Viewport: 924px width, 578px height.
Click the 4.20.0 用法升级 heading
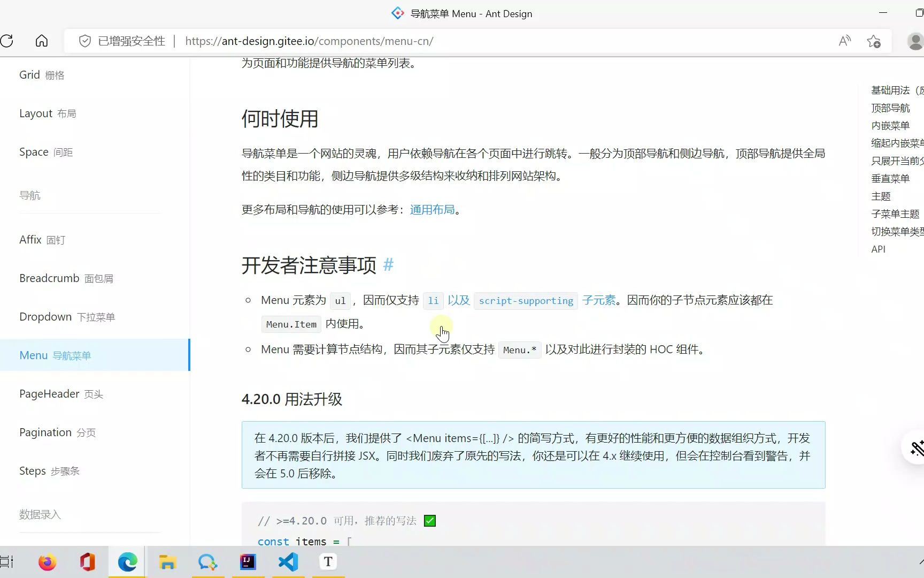[x=291, y=399]
